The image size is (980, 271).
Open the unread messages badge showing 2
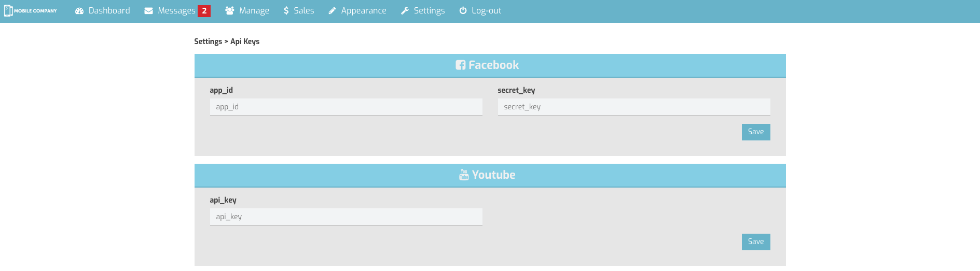204,11
